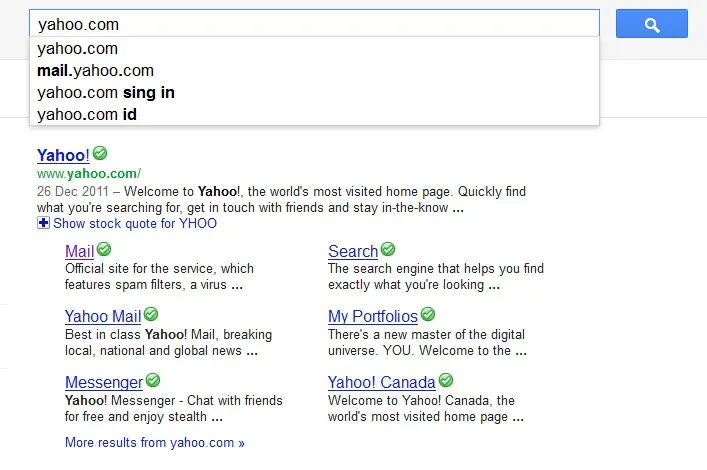Viewport: 707px width, 470px height.
Task: Open the My Portfolios sitelink
Action: tap(373, 317)
